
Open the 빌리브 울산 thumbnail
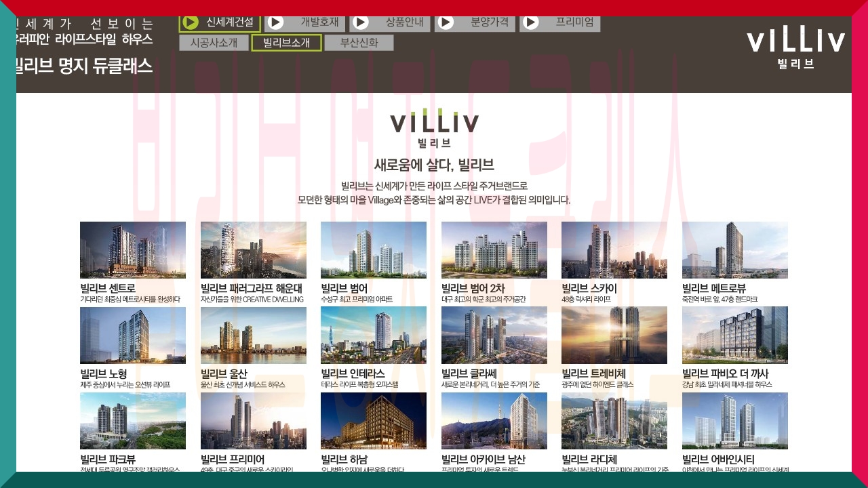coord(254,335)
